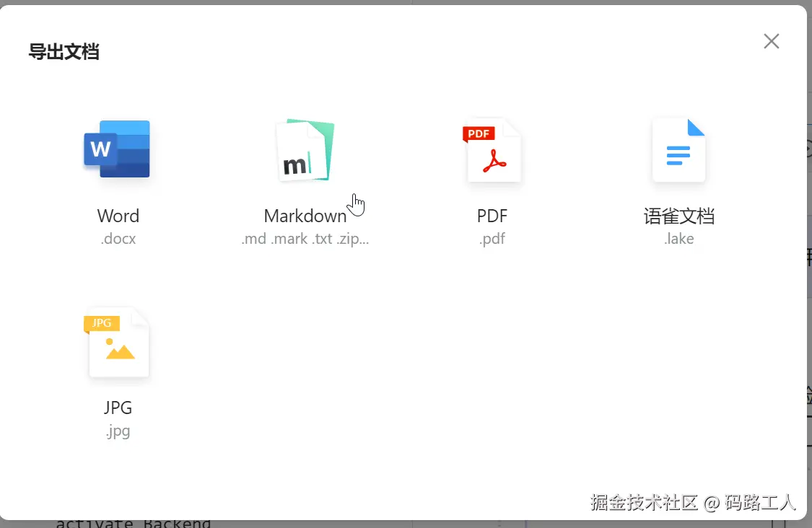Choose the JPG image export icon
This screenshot has height=528, width=812.
click(117, 342)
